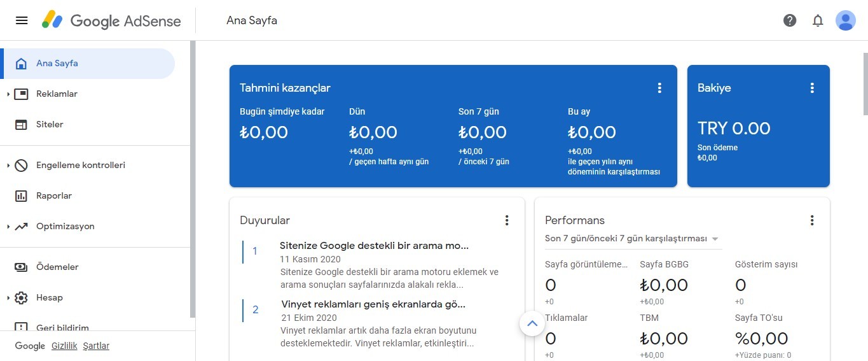The height and width of the screenshot is (361, 868).
Task: Open the user account avatar
Action: (x=846, y=20)
